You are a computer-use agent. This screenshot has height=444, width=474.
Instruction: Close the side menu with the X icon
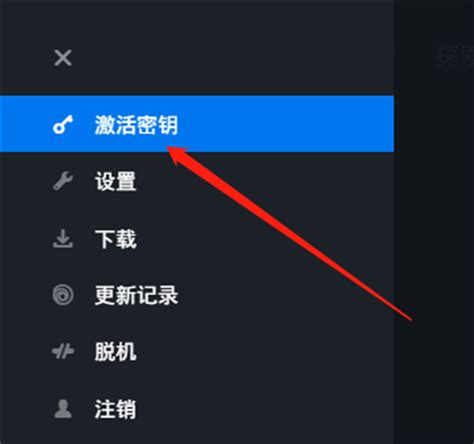(63, 58)
